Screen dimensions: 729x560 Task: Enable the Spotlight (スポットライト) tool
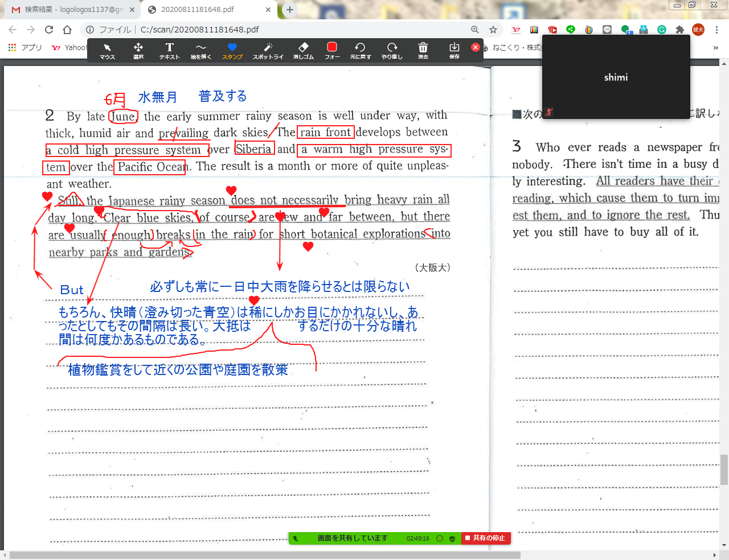tap(268, 50)
